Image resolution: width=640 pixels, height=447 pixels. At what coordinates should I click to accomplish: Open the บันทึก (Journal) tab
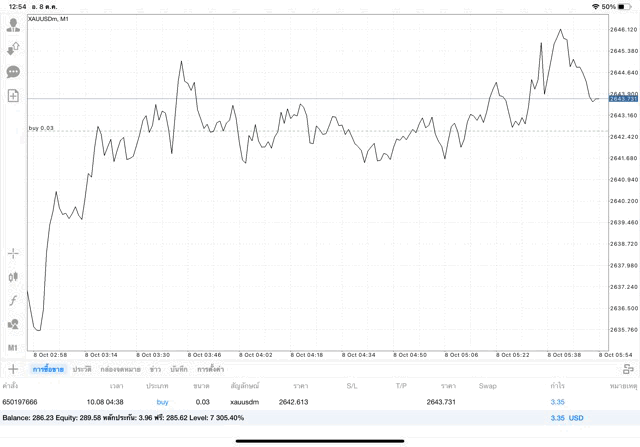pos(179,369)
